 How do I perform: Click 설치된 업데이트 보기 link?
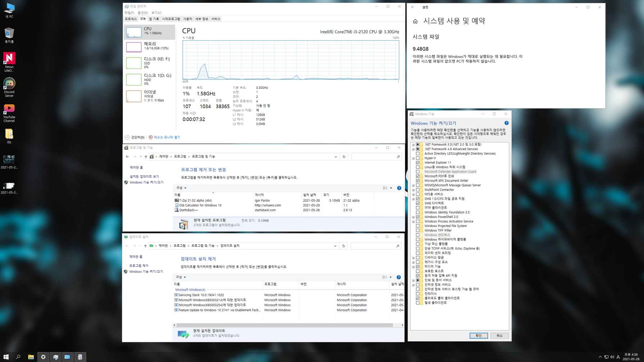tap(144, 177)
